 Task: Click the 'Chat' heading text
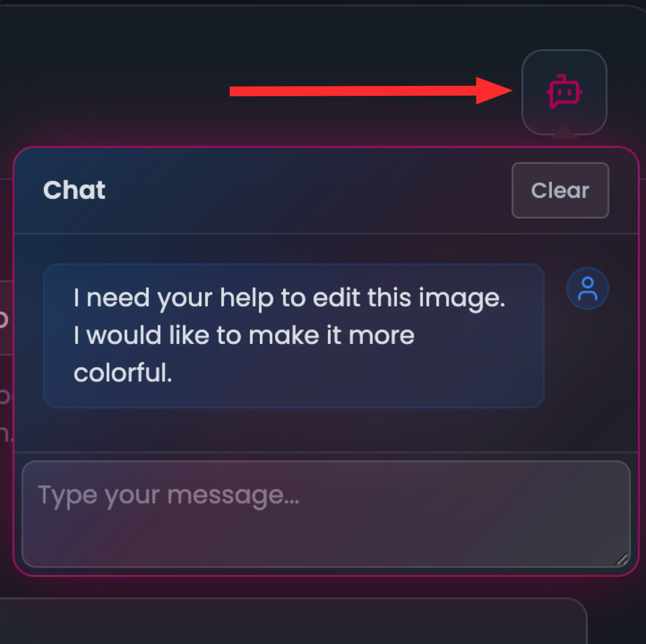point(74,190)
